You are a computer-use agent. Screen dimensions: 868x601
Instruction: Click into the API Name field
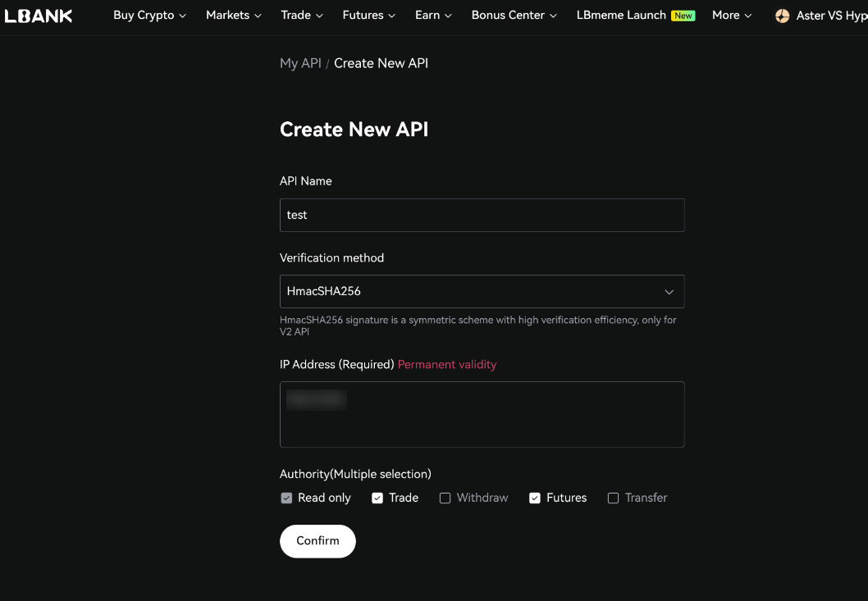click(x=482, y=216)
